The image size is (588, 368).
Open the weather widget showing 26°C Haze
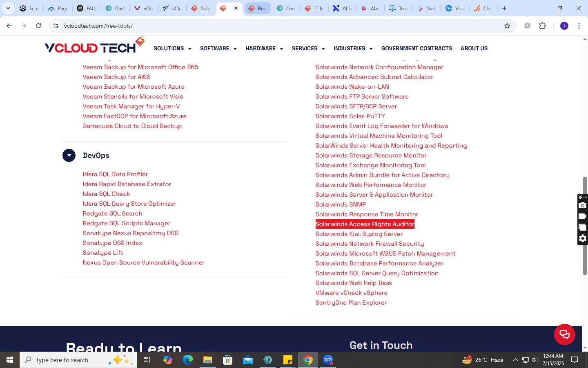pos(483,360)
